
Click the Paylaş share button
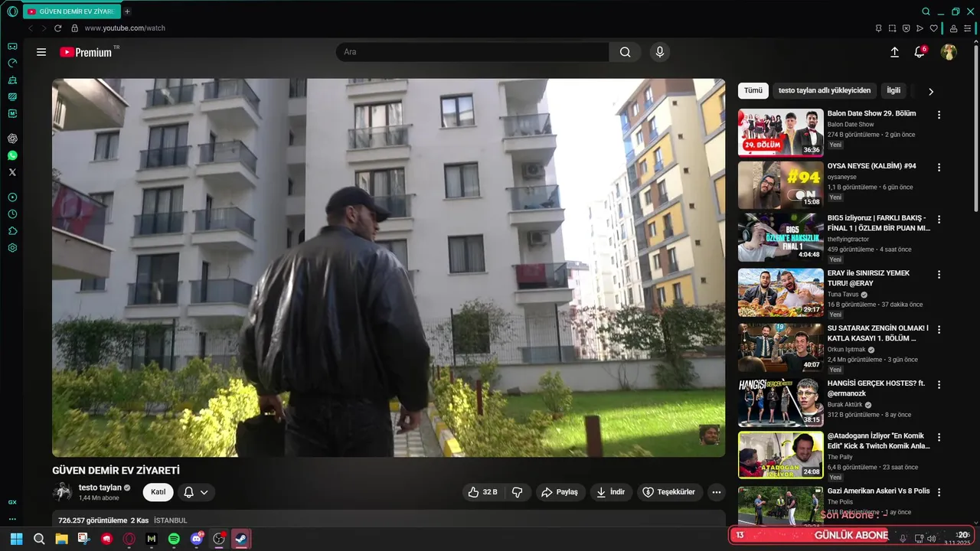pyautogui.click(x=560, y=492)
